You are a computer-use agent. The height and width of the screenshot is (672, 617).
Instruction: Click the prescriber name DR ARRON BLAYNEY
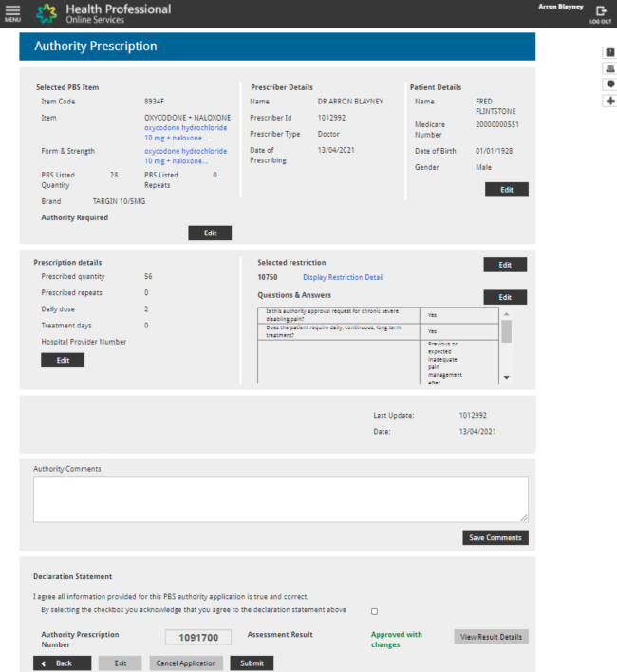pos(350,102)
